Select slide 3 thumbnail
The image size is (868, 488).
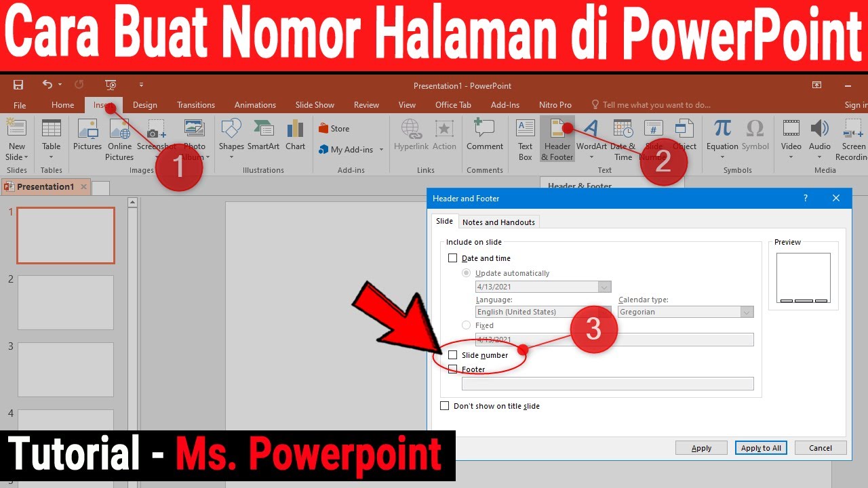click(x=66, y=369)
